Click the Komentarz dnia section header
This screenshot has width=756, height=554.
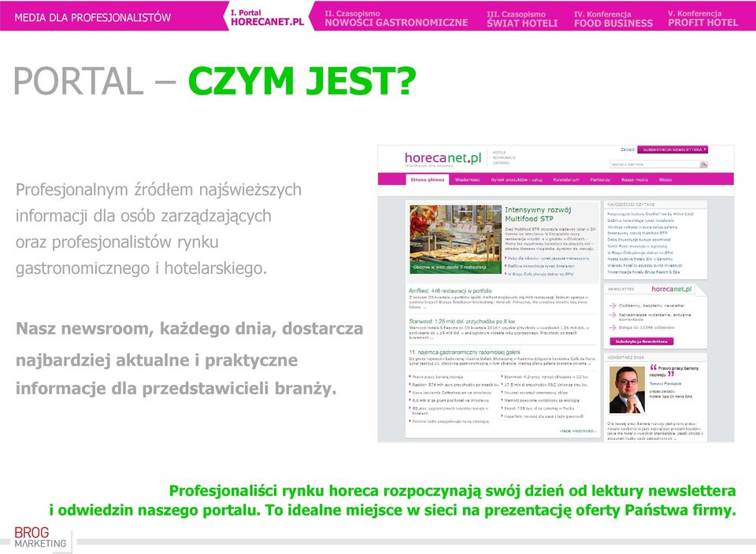[625, 357]
